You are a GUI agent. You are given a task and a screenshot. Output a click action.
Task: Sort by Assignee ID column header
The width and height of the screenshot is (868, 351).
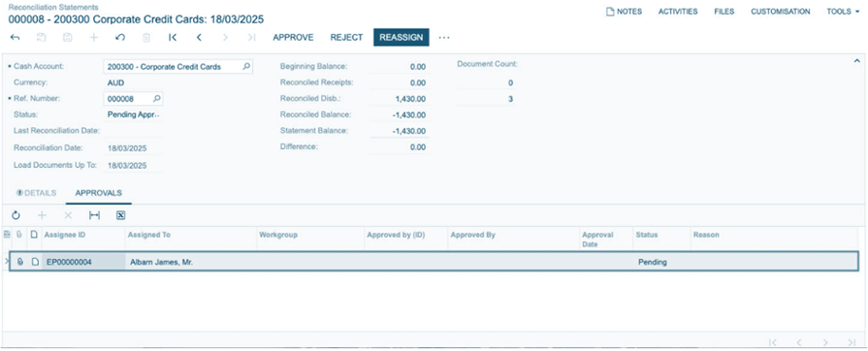83,239
